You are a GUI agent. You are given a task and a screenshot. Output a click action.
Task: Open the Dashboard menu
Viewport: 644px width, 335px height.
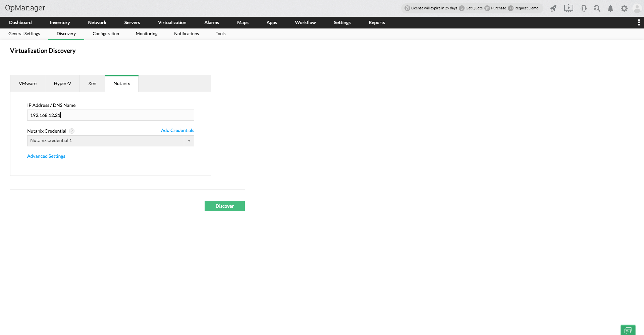tap(20, 22)
